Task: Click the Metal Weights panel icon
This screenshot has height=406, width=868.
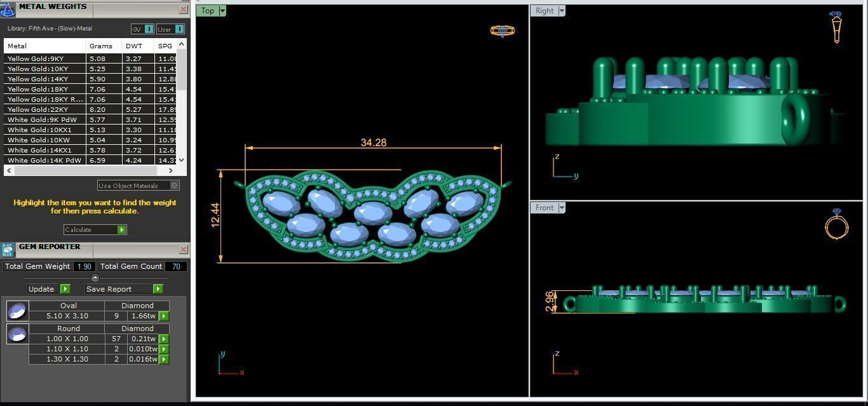Action: pos(8,9)
